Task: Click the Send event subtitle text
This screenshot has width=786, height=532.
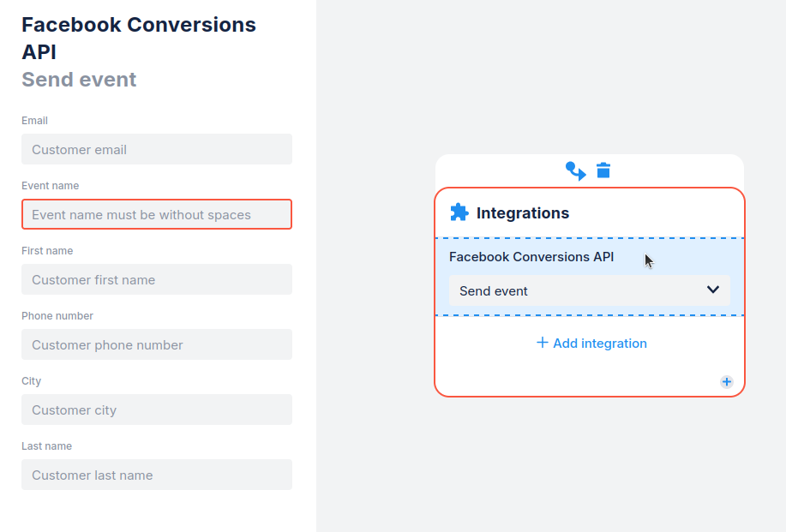Action: 79,80
